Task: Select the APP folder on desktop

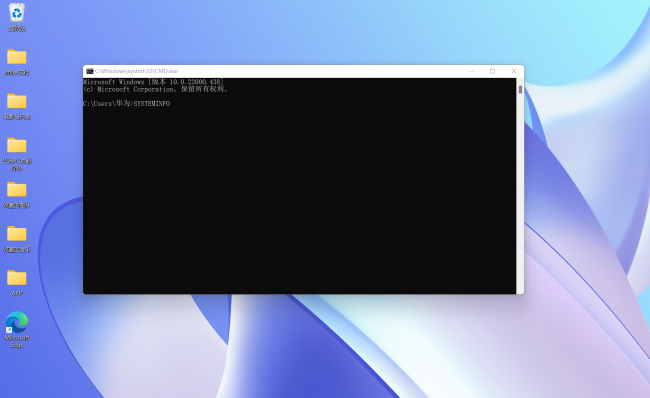Action: tap(17, 283)
